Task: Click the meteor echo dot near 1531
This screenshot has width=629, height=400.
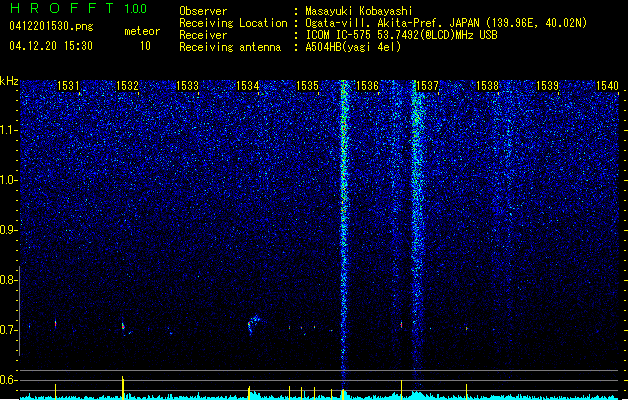Action: click(55, 323)
